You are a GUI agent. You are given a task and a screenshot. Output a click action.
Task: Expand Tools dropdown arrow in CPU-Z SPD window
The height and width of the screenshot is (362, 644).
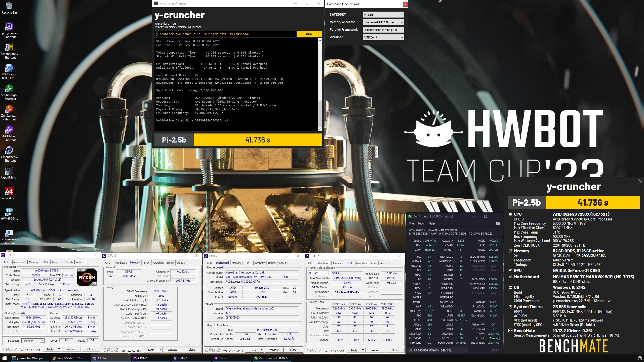coord(363,350)
